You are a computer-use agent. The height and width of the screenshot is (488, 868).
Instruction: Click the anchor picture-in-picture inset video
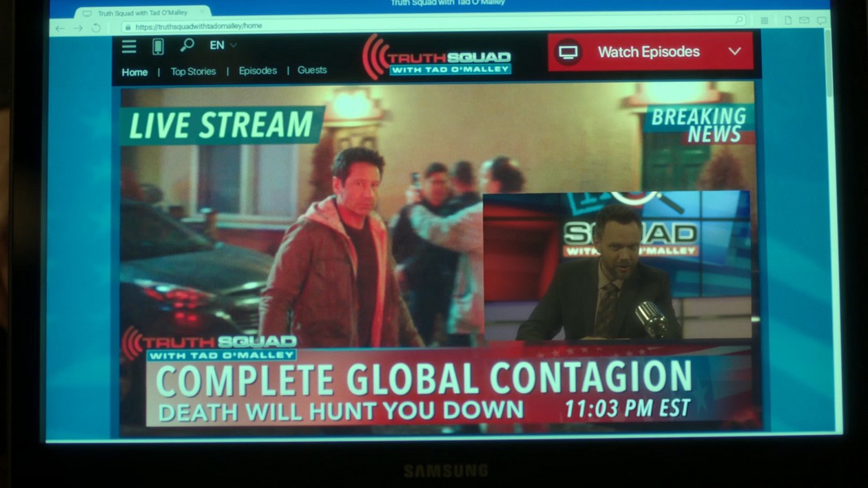click(617, 266)
